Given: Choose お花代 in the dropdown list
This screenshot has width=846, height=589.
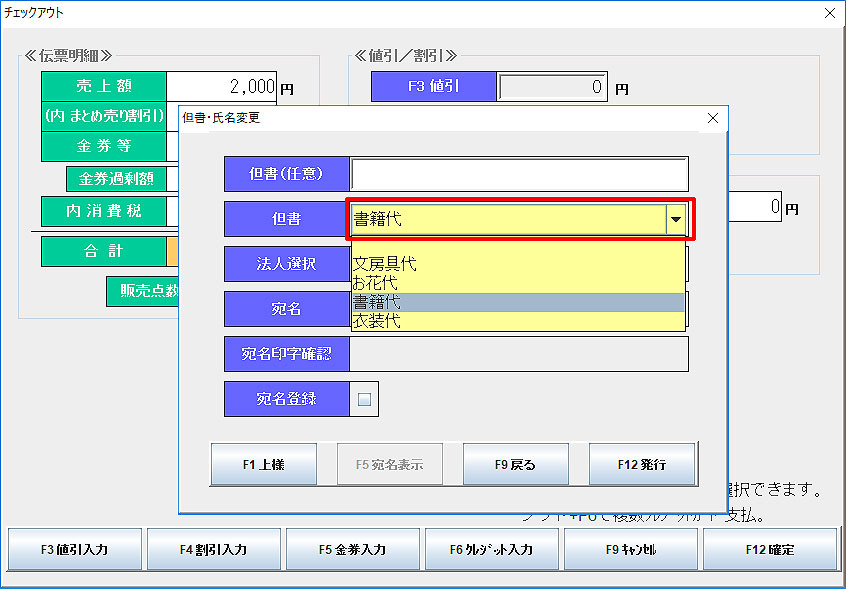Looking at the screenshot, I should [518, 283].
